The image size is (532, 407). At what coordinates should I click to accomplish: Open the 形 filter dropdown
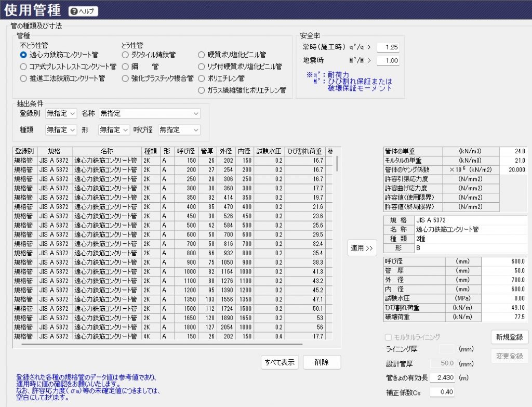[x=114, y=130]
